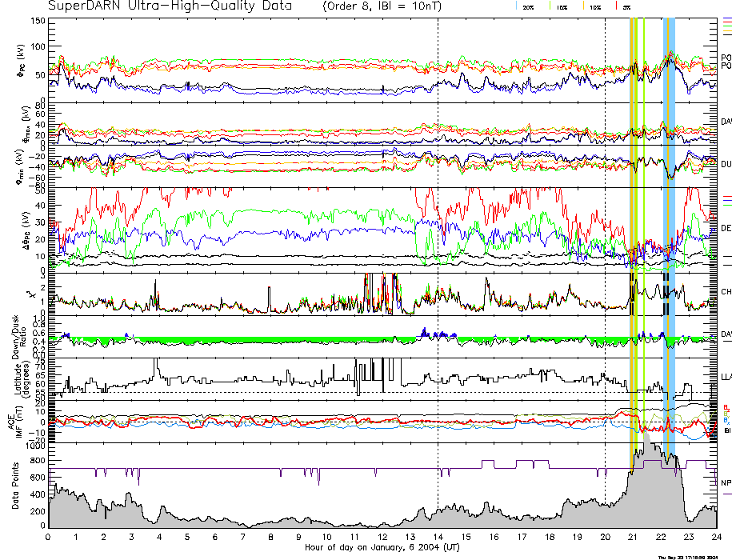Image resolution: width=732 pixels, height=560 pixels.
Task: Click the '20%' legend label
Action: point(529,7)
